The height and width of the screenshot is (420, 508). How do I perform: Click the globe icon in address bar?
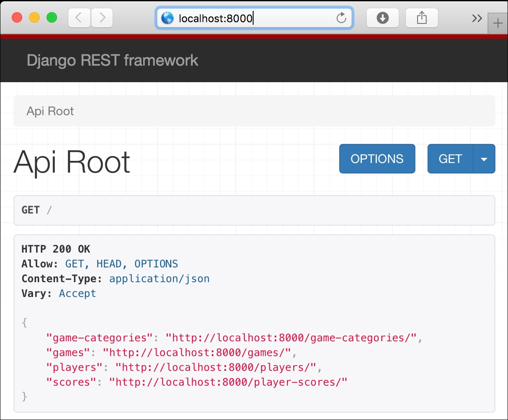pyautogui.click(x=167, y=18)
